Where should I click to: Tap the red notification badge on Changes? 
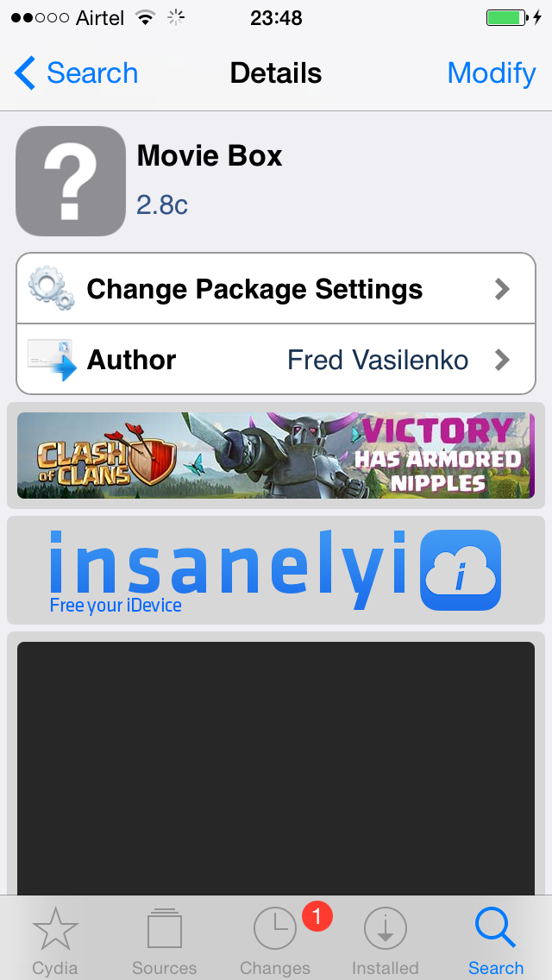[317, 917]
